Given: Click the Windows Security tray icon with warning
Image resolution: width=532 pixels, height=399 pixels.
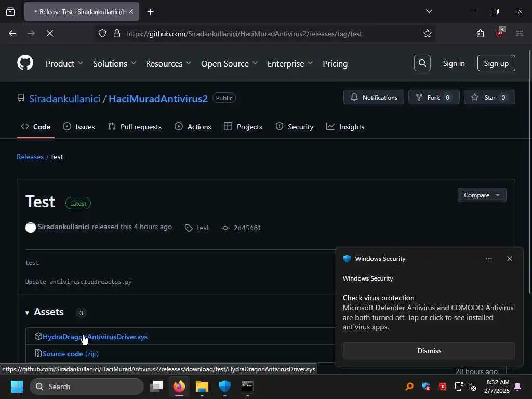Looking at the screenshot, I should 426,387.
